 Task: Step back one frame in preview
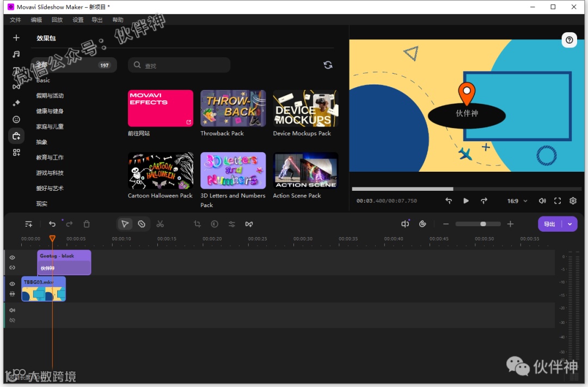pyautogui.click(x=449, y=201)
